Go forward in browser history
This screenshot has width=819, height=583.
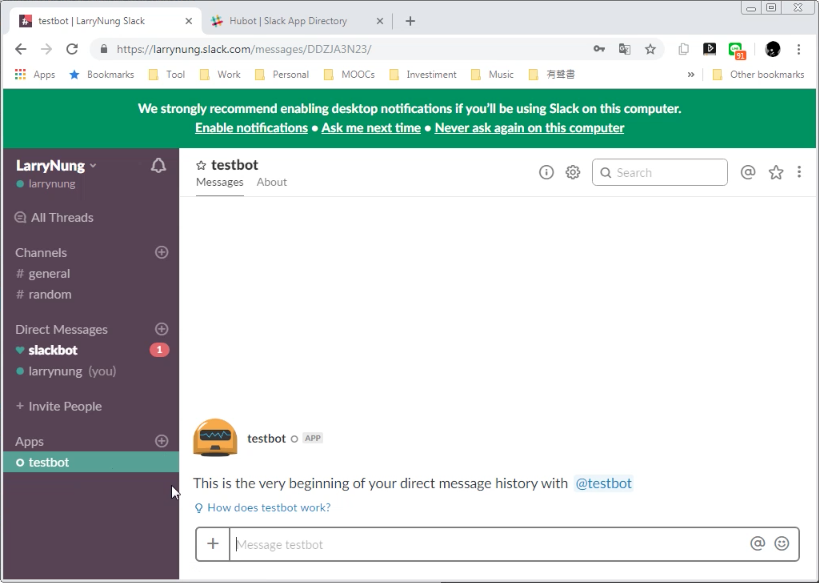(x=46, y=49)
